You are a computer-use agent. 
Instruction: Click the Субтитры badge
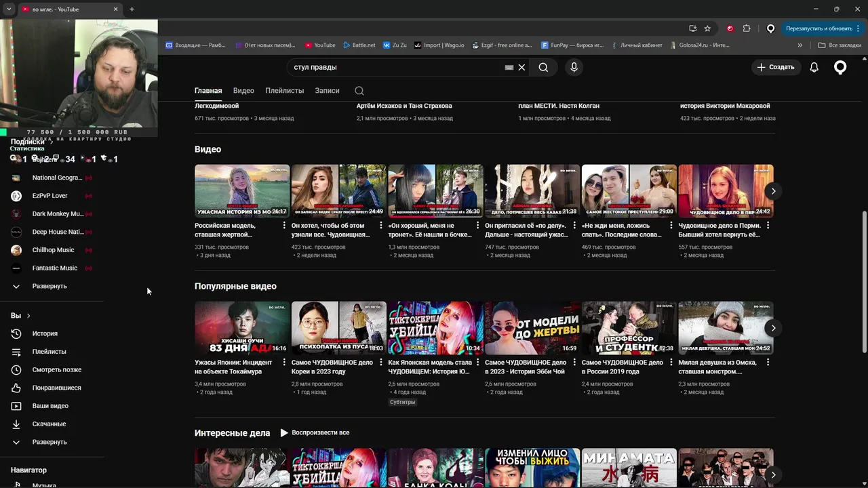403,402
